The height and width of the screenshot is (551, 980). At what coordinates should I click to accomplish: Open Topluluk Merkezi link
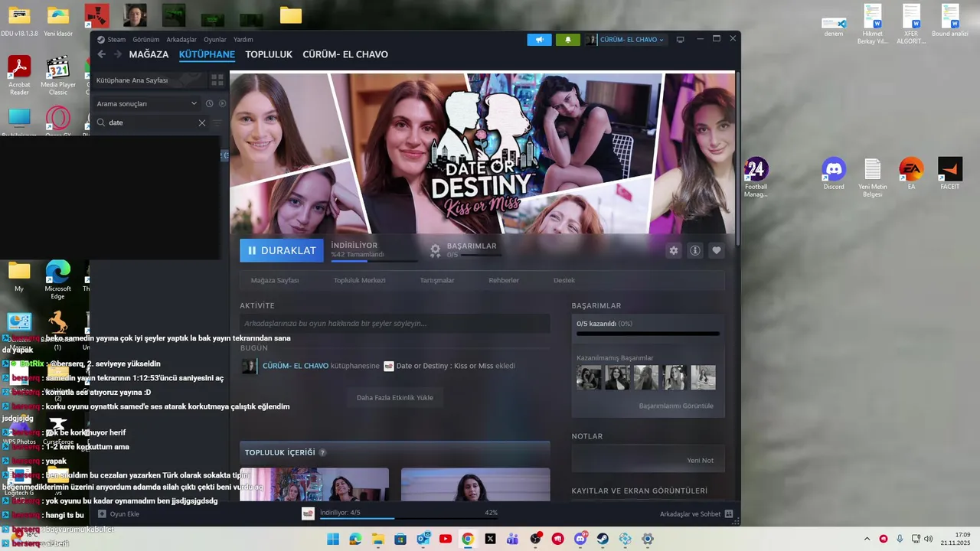(x=359, y=280)
